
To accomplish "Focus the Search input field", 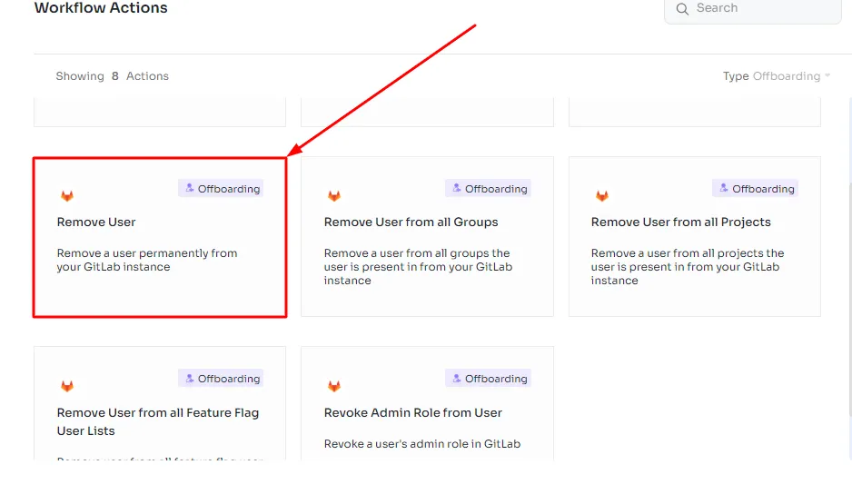I will click(753, 9).
